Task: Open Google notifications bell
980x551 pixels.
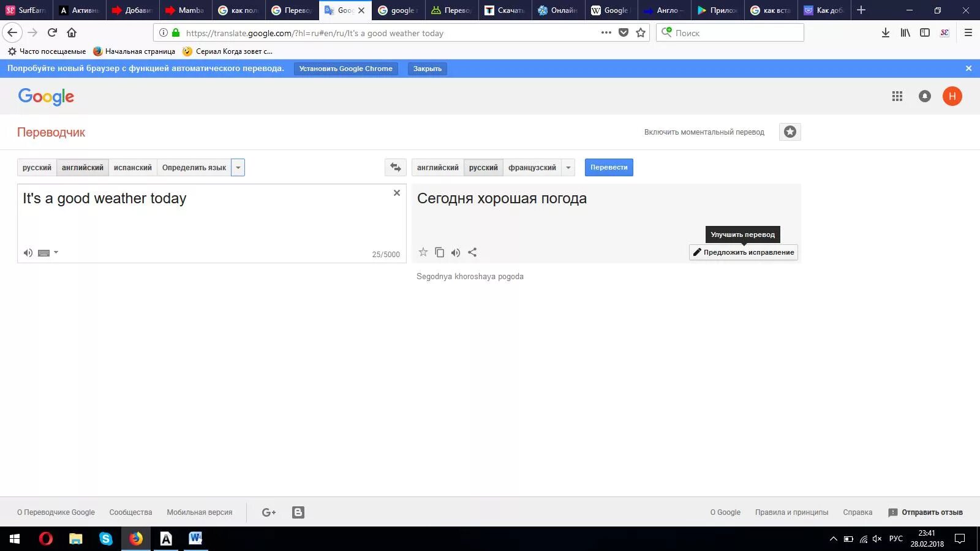Action: click(x=925, y=96)
